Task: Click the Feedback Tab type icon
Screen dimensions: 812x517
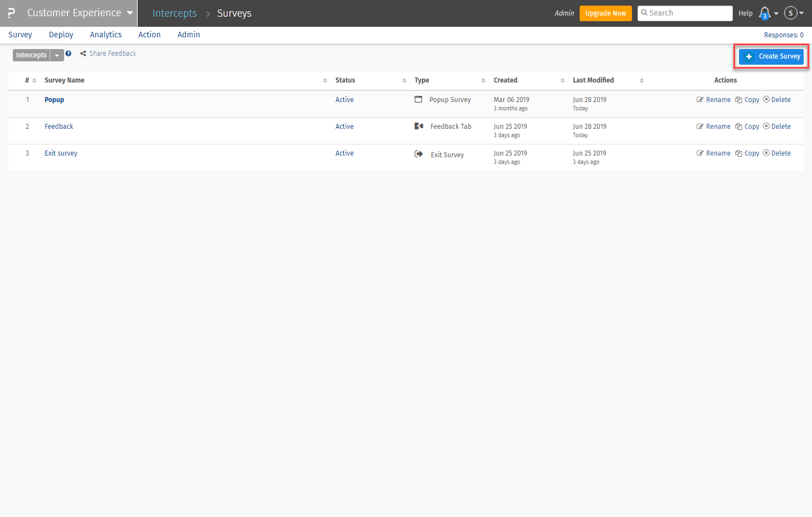Action: tap(419, 126)
